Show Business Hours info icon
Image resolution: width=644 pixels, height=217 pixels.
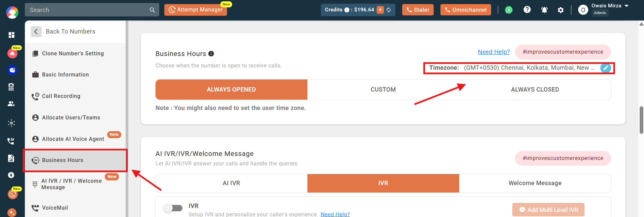click(x=211, y=54)
